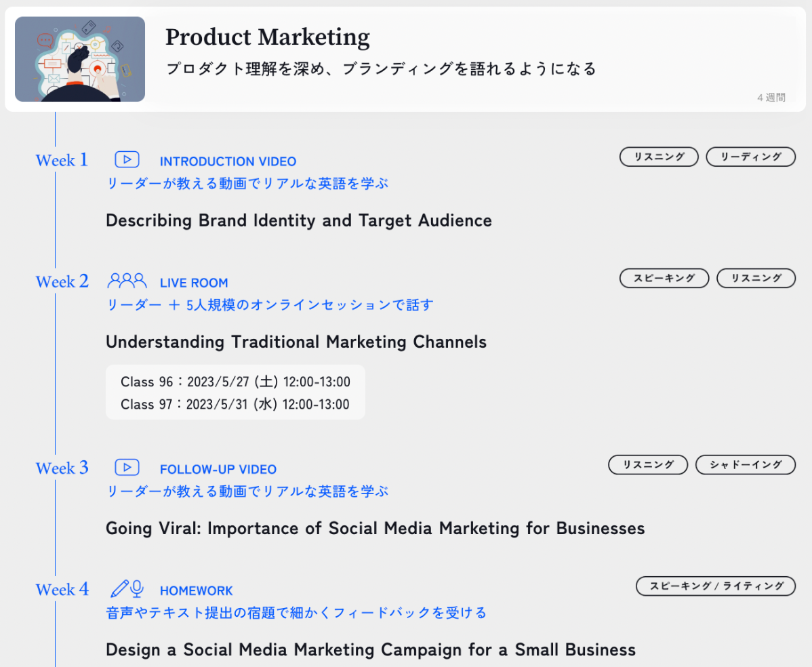Click the Homework pencil and microphone icon
The image size is (812, 667).
(127, 589)
